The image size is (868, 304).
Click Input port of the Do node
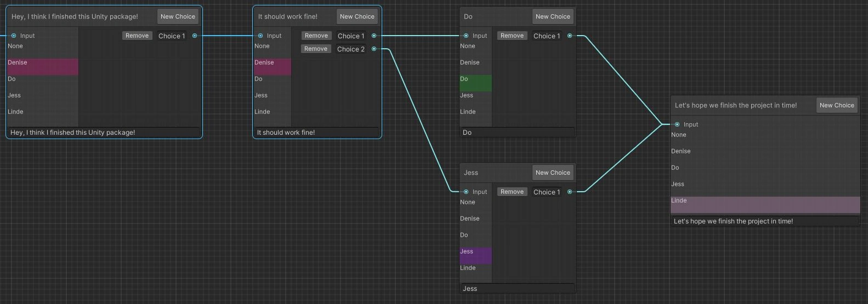(x=466, y=36)
